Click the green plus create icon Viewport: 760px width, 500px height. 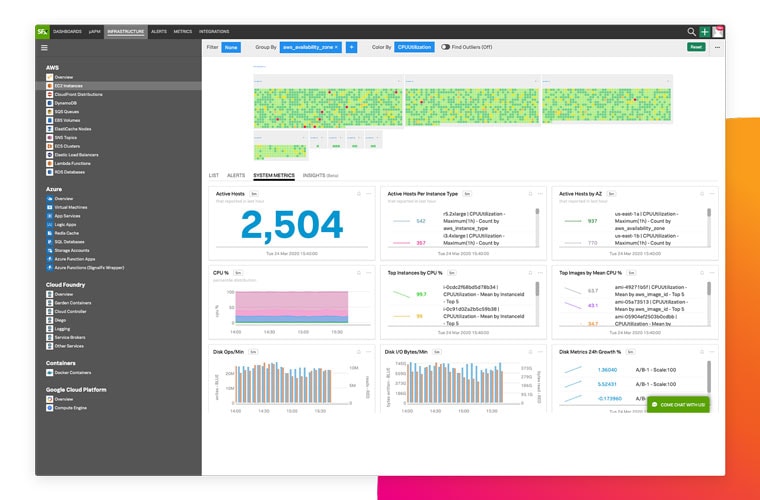tap(704, 32)
